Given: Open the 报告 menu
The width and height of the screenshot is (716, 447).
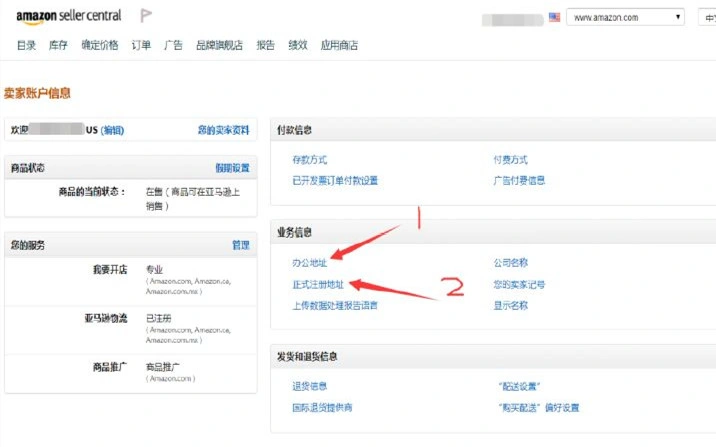Looking at the screenshot, I should tap(265, 45).
